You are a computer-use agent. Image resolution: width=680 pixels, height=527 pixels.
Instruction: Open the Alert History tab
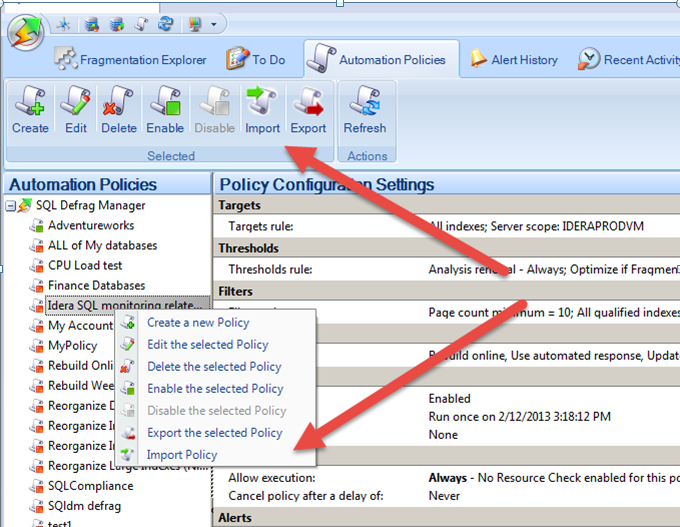(x=514, y=59)
